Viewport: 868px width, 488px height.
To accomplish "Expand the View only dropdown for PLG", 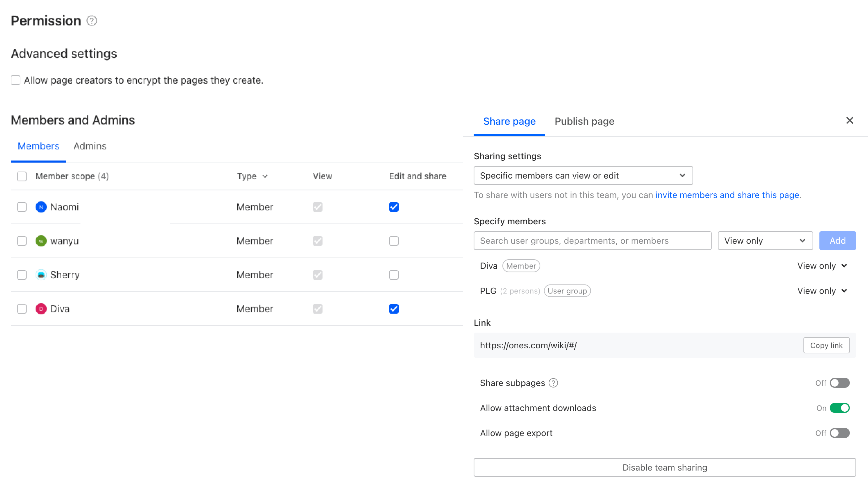I will tap(822, 291).
